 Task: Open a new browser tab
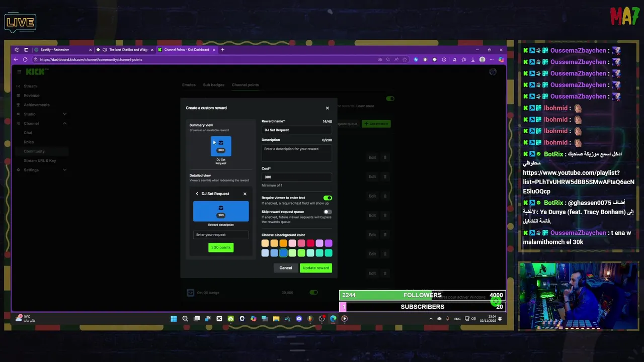point(222,50)
